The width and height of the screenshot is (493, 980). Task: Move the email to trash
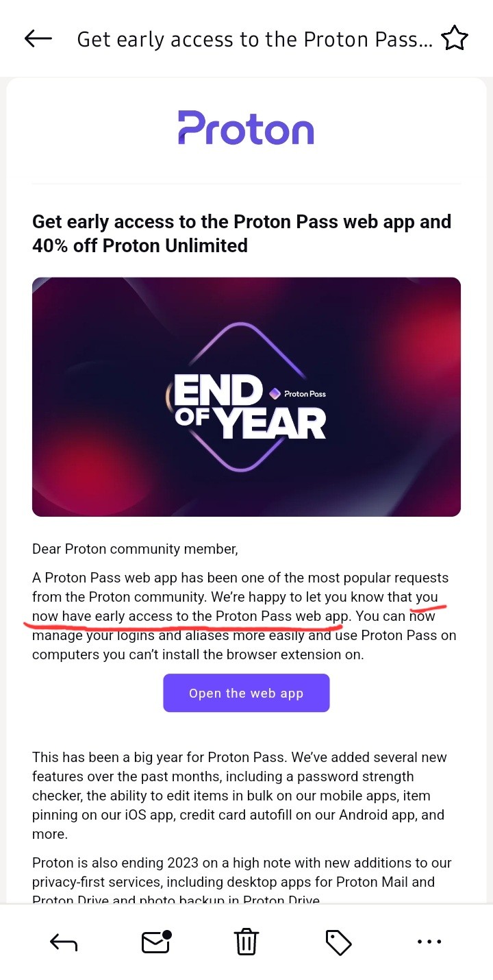(246, 942)
